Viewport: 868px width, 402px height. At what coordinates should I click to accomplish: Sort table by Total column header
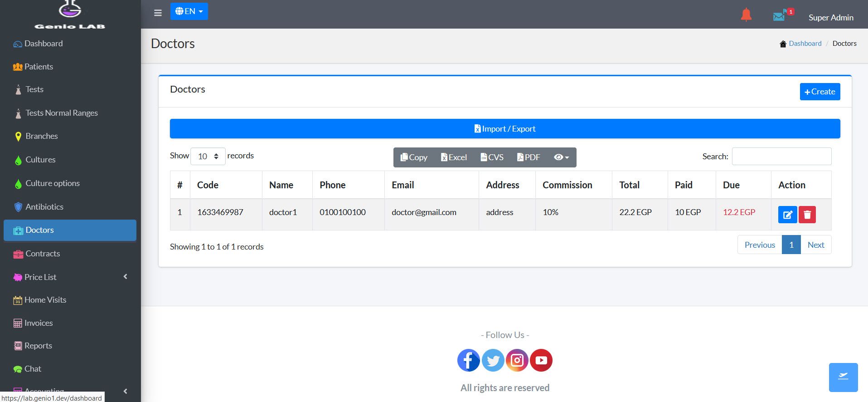pyautogui.click(x=640, y=185)
